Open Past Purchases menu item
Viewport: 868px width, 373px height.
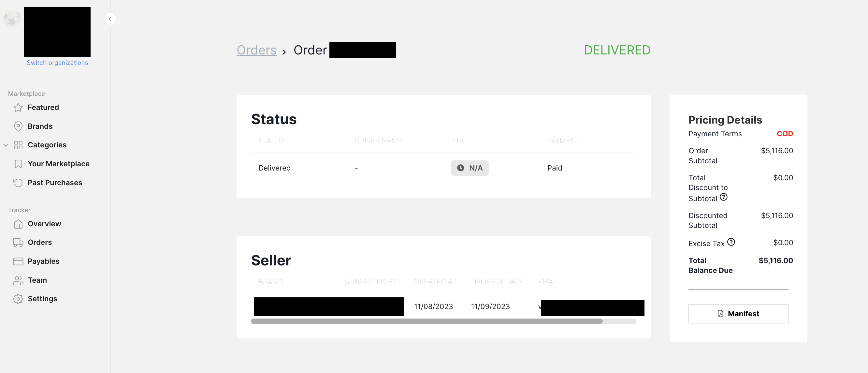tap(55, 183)
